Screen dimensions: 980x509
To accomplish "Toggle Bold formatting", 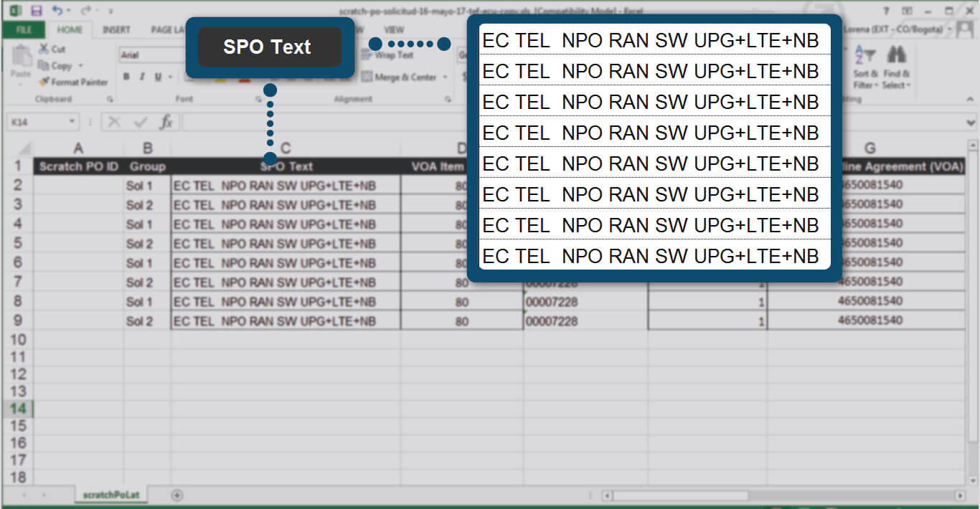I will coord(126,77).
